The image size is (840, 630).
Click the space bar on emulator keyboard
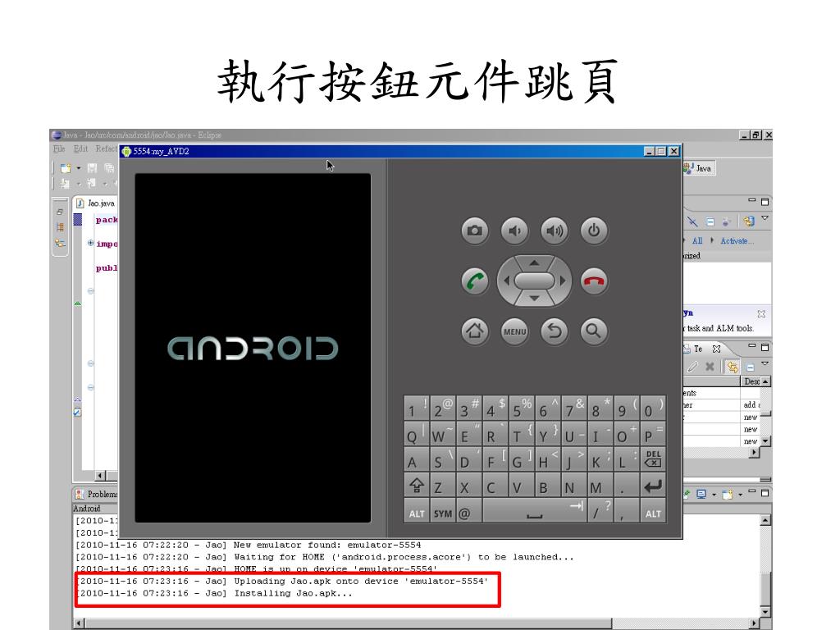534,512
